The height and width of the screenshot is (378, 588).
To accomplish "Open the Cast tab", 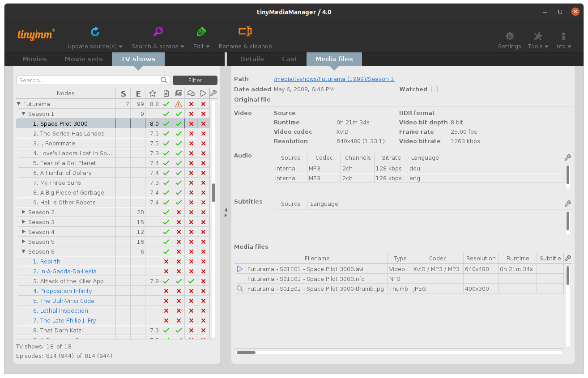I will [290, 59].
